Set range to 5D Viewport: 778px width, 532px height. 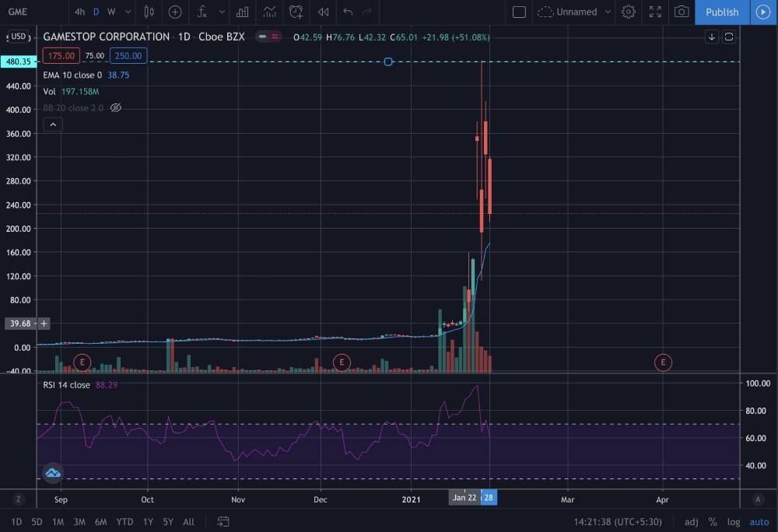(37, 522)
